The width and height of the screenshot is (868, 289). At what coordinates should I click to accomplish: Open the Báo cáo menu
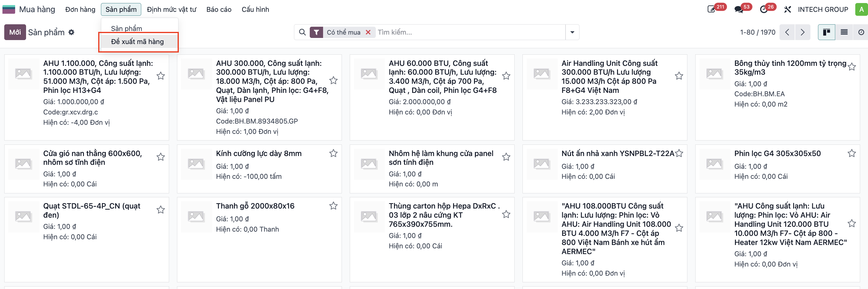pyautogui.click(x=219, y=9)
